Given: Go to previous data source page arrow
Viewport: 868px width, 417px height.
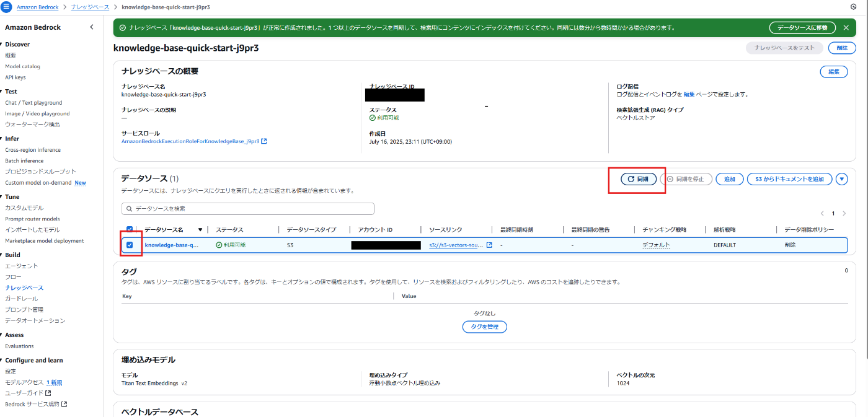Looking at the screenshot, I should [x=822, y=213].
